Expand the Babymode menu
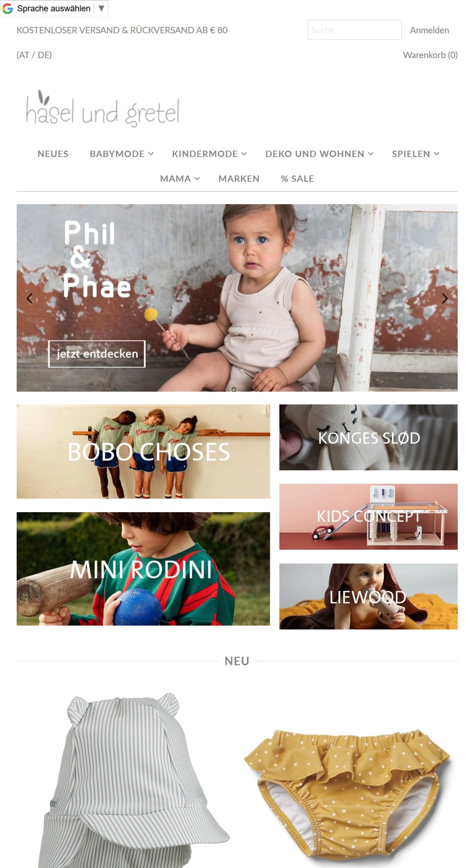 coord(122,154)
